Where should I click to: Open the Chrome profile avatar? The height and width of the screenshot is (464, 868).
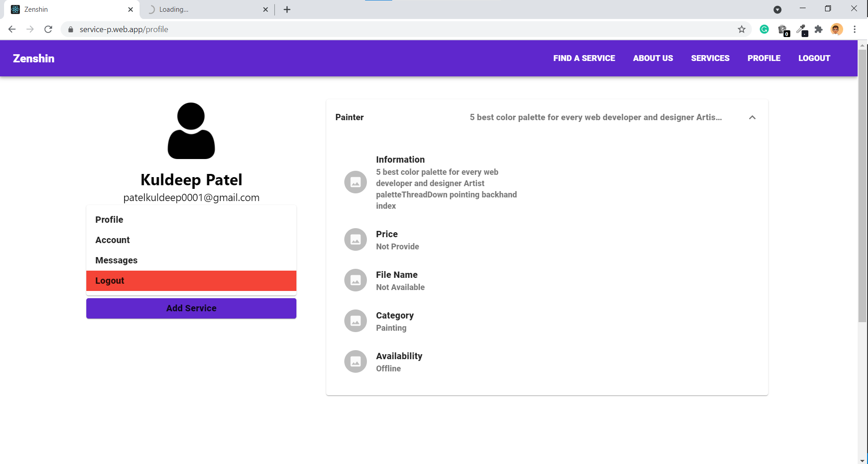(x=836, y=29)
